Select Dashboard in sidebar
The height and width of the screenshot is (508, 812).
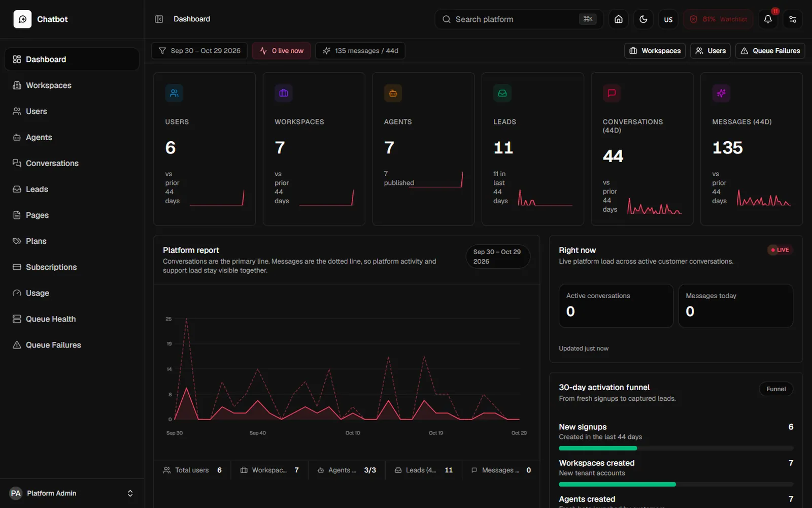(x=72, y=59)
